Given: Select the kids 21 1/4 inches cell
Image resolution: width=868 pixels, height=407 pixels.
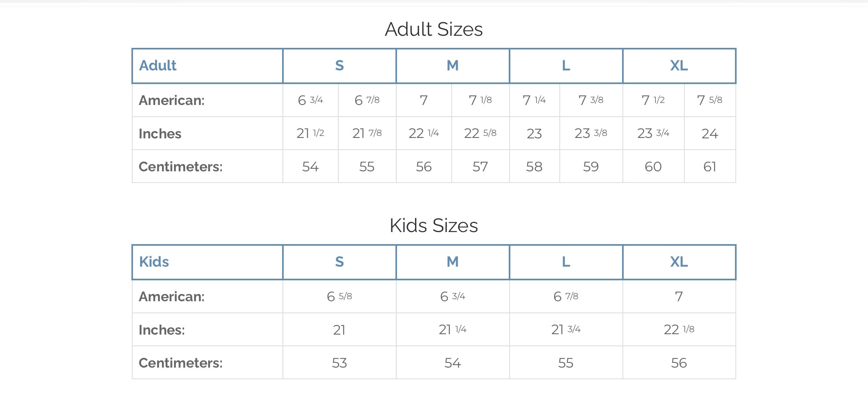Looking at the screenshot, I should (452, 330).
